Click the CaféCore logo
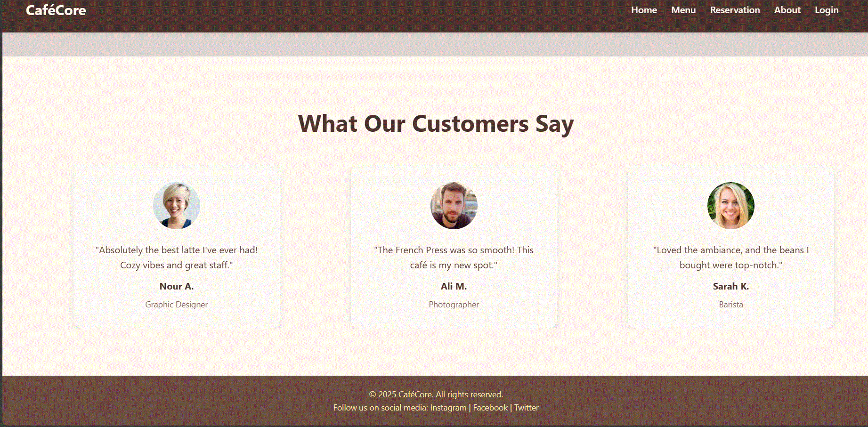The image size is (868, 427). 56,10
